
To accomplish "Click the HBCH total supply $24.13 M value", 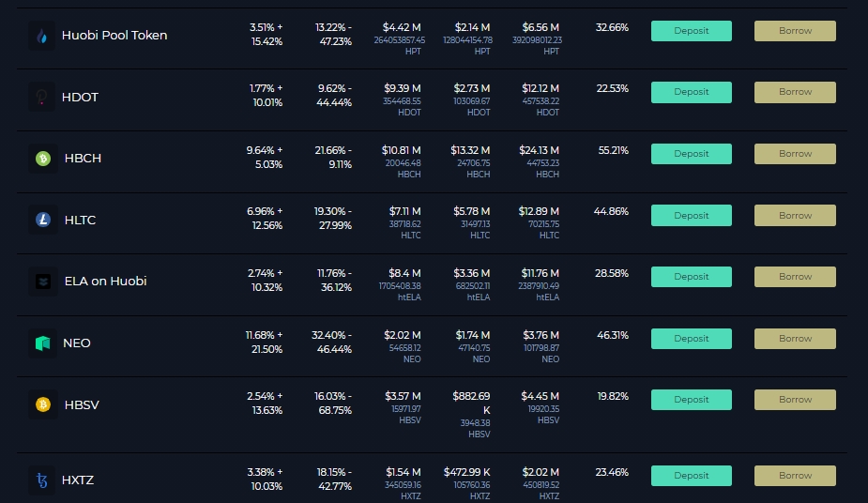I will coord(539,150).
